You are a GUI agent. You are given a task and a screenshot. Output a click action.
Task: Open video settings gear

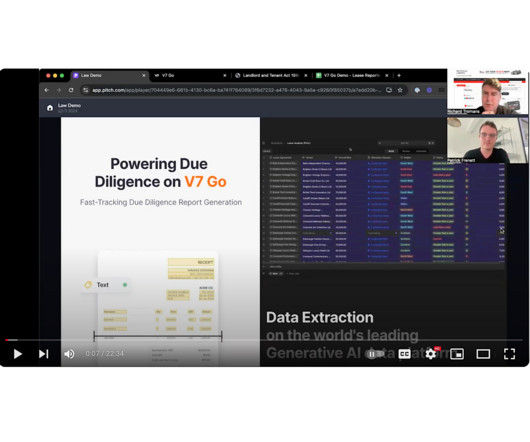click(431, 354)
